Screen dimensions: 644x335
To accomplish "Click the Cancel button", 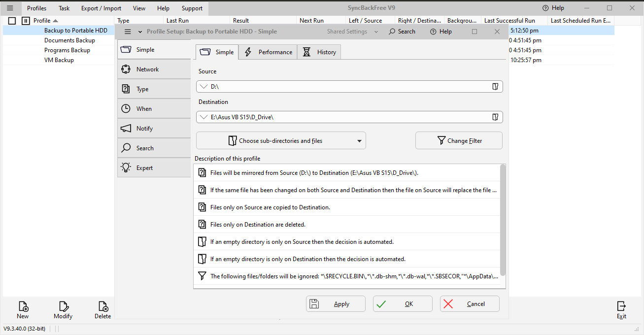I will point(470,304).
